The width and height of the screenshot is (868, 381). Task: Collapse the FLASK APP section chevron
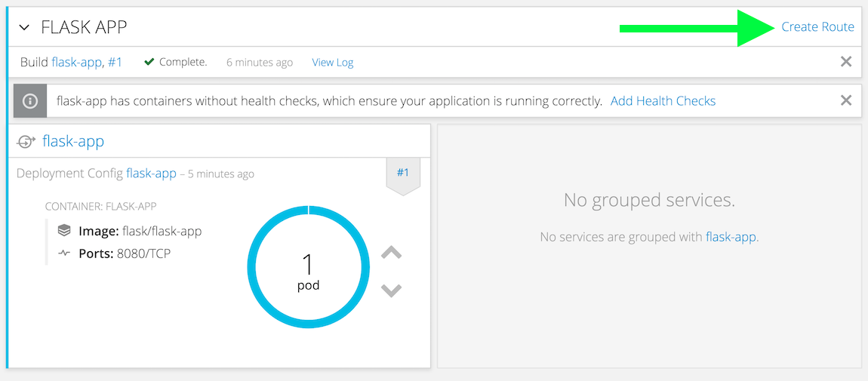coord(24,28)
